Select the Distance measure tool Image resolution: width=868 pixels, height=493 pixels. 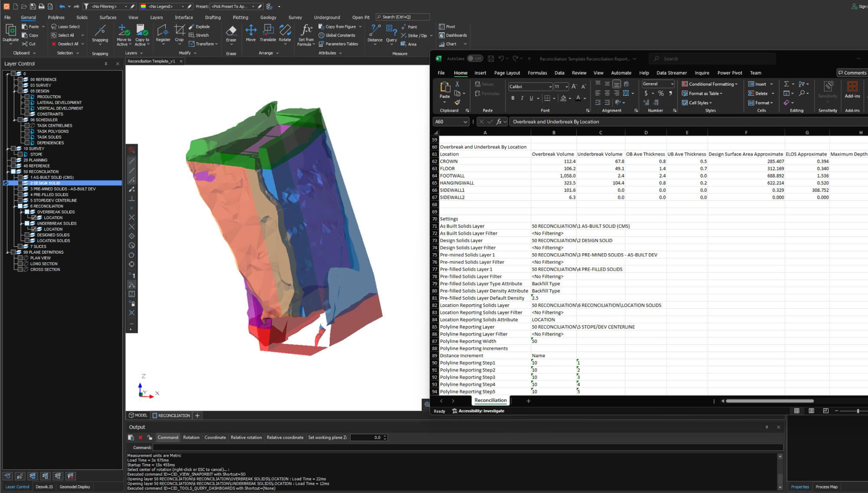coord(375,33)
